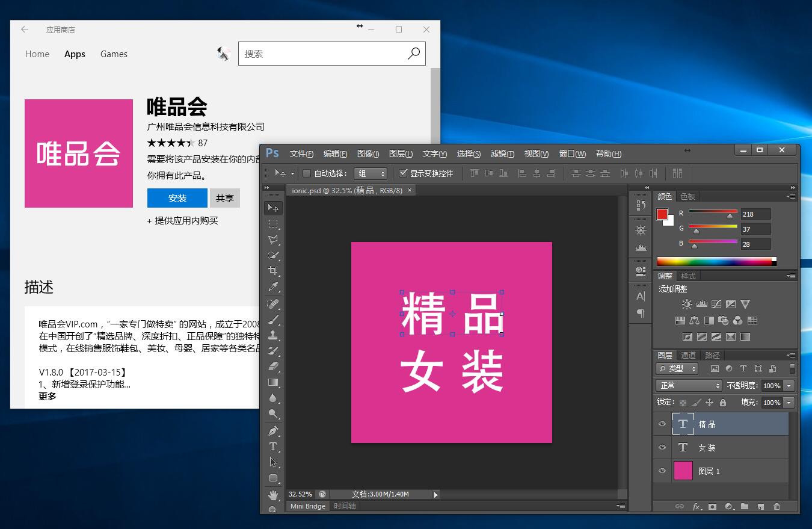The image size is (812, 529).
Task: Select the Blur tool
Action: [x=273, y=398]
